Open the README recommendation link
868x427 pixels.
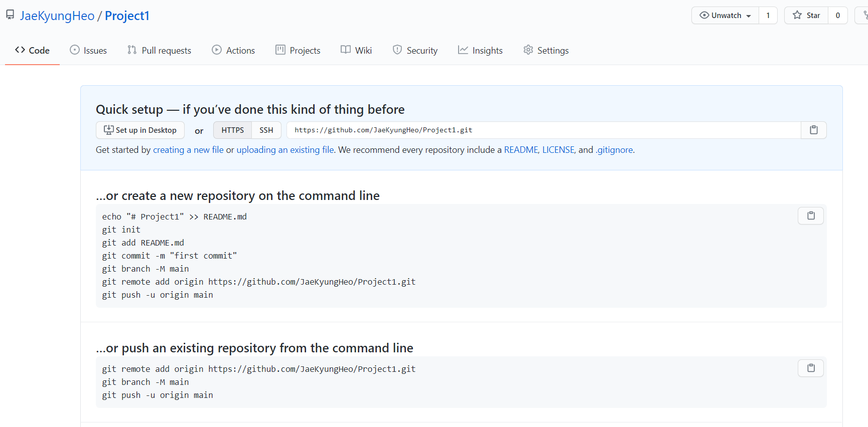pyautogui.click(x=521, y=150)
